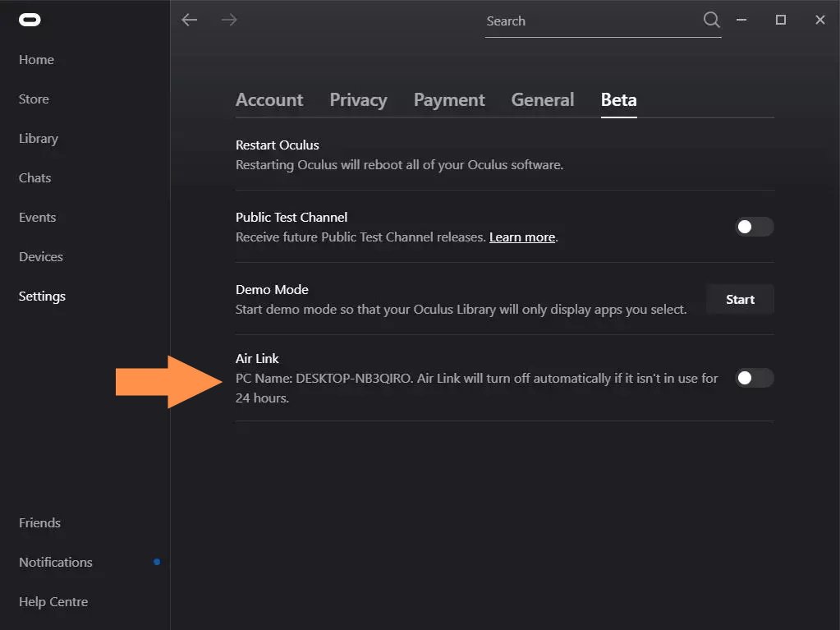The width and height of the screenshot is (840, 630).
Task: Turn on the Air Link toggle
Action: coord(755,378)
